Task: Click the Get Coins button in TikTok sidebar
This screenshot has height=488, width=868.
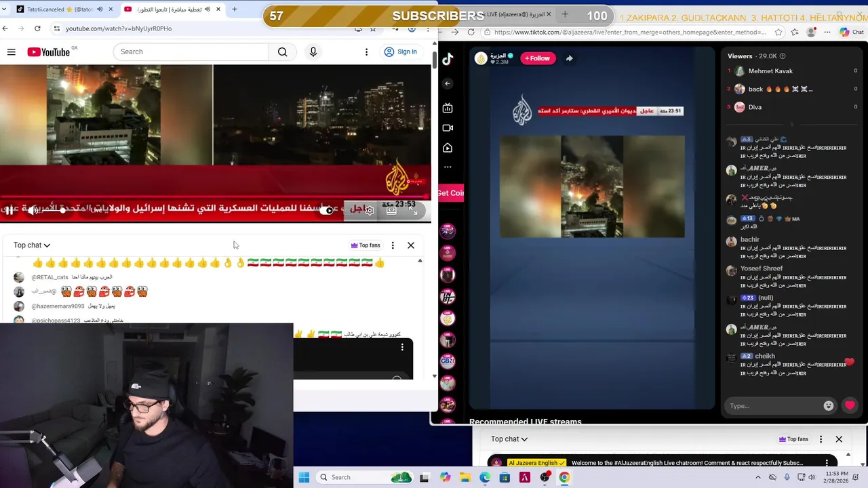Action: tap(451, 193)
